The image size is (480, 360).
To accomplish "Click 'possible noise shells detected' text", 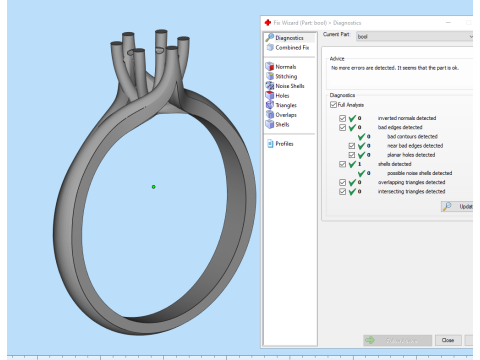I will tap(419, 173).
